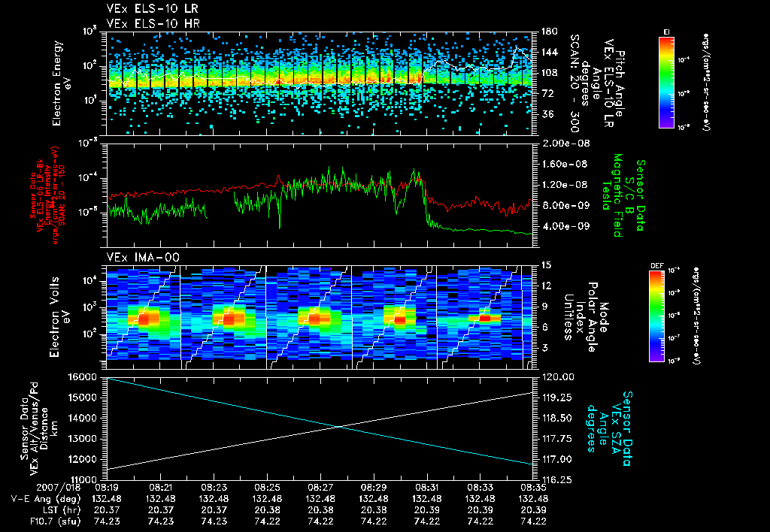Click the green 'S/C B Magnetic Field' axis label
Image resolution: width=770 pixels, height=532 pixels.
pyautogui.click(x=623, y=195)
